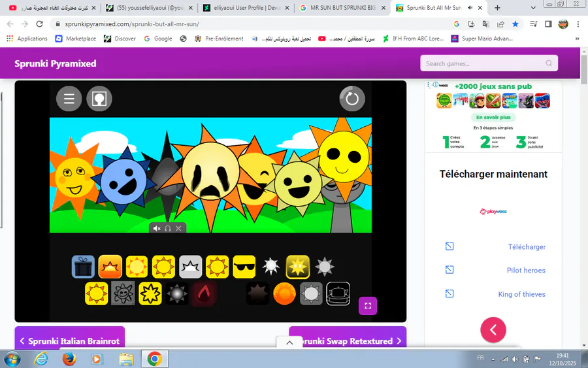
Task: Select the orange sunrise sound icon
Action: coord(110,267)
